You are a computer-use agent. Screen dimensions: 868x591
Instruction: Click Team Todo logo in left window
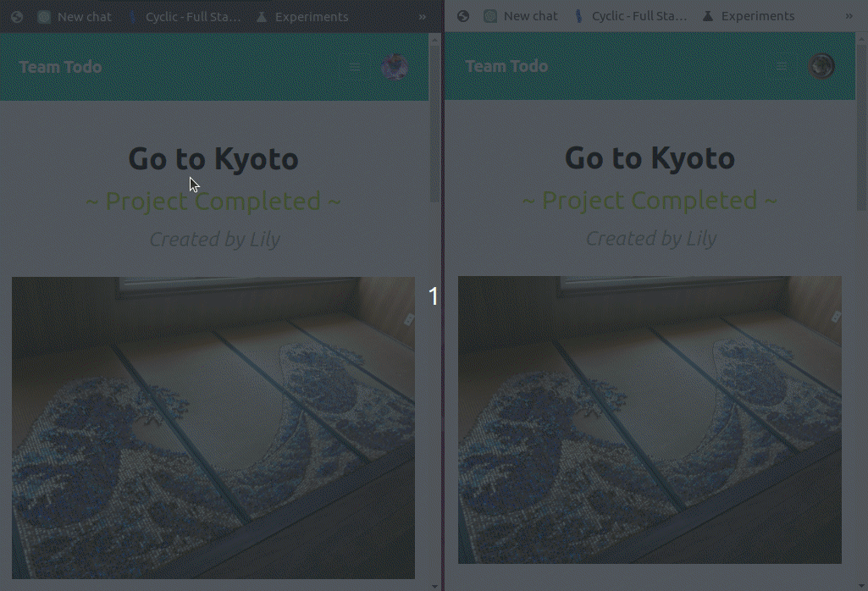click(x=60, y=67)
